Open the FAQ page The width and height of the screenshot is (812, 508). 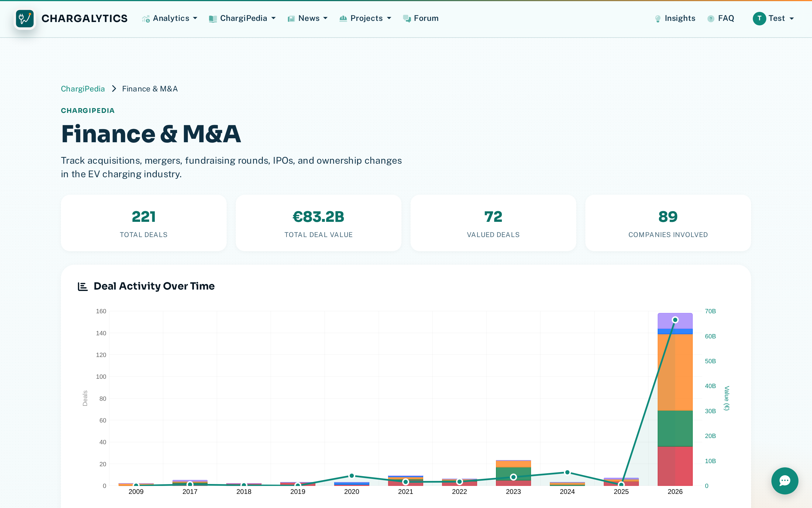tap(721, 18)
